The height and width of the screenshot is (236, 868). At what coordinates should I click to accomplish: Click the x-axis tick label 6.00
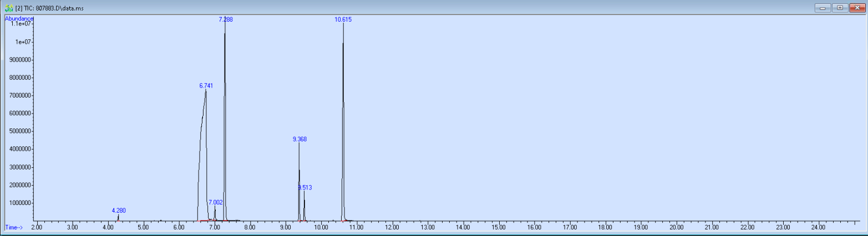point(179,227)
